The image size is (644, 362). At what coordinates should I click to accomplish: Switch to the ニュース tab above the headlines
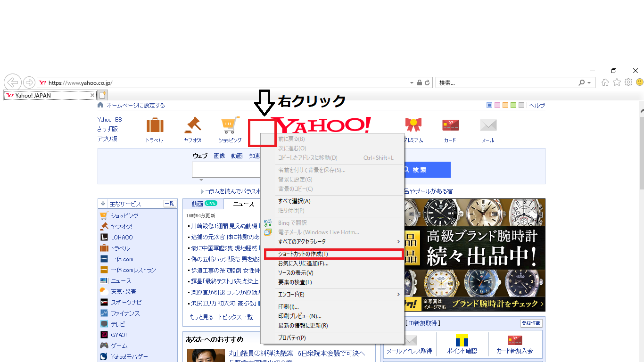pos(244,204)
